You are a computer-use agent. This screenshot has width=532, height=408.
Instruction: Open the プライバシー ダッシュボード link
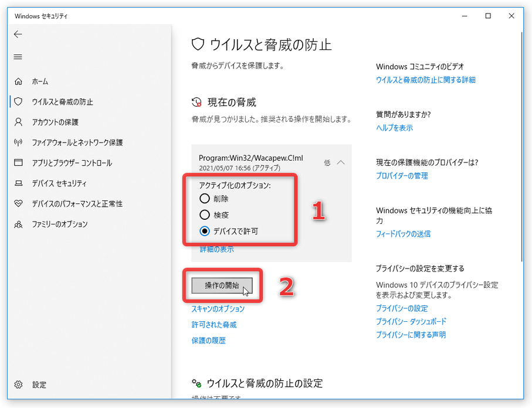411,321
